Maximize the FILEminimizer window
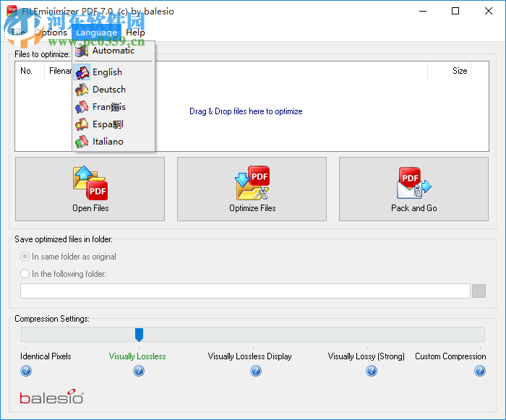The height and width of the screenshot is (420, 506). pyautogui.click(x=455, y=11)
